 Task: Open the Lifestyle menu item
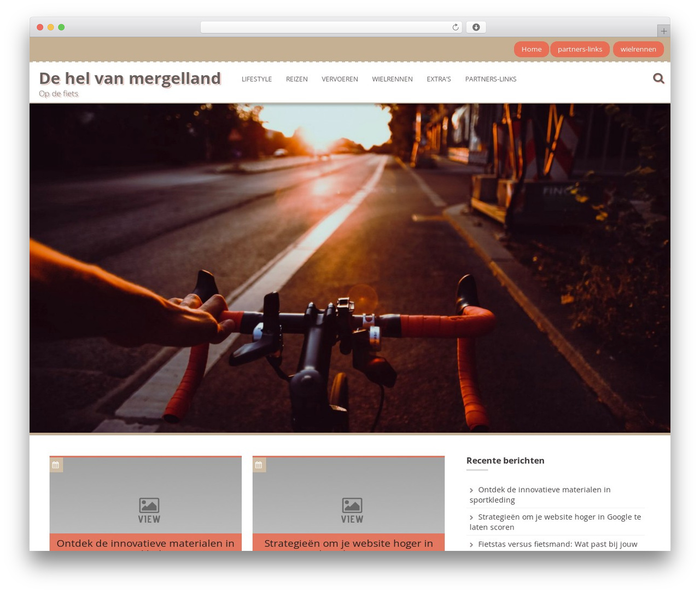tap(256, 79)
